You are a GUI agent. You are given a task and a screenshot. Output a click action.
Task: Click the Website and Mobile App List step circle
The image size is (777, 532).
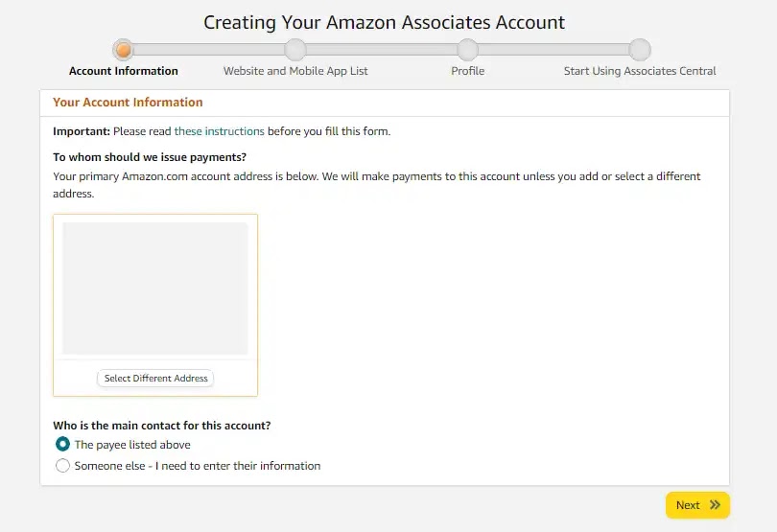coord(295,49)
